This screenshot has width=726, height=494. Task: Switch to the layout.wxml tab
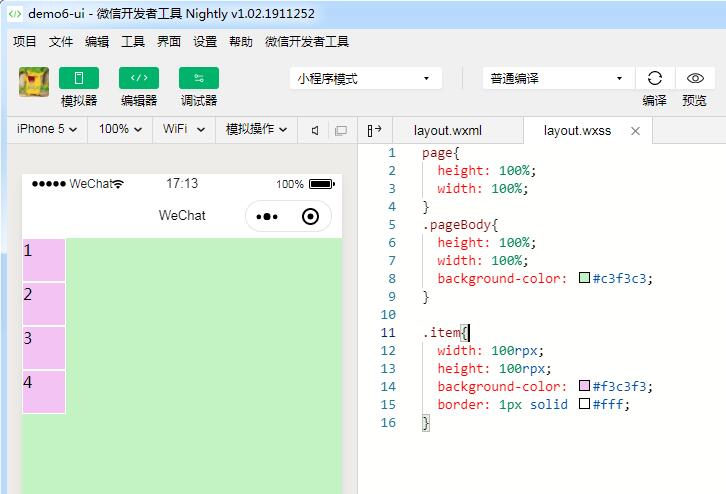[448, 131]
